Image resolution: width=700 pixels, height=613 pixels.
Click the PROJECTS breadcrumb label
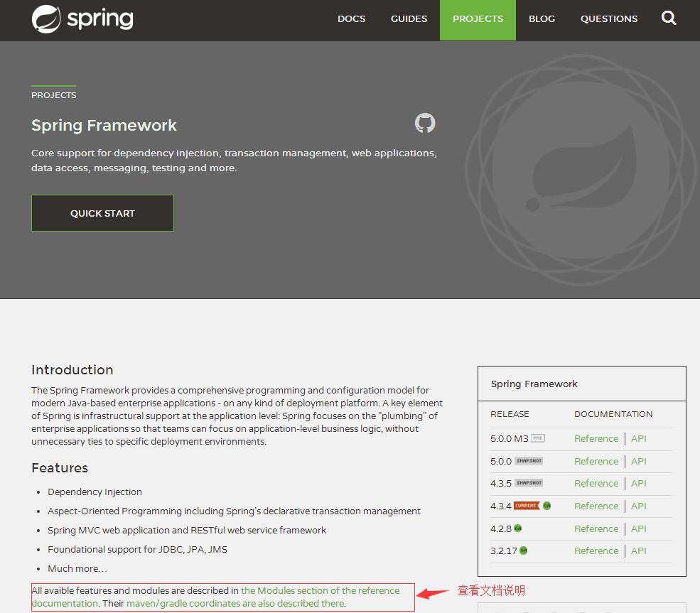click(x=53, y=95)
